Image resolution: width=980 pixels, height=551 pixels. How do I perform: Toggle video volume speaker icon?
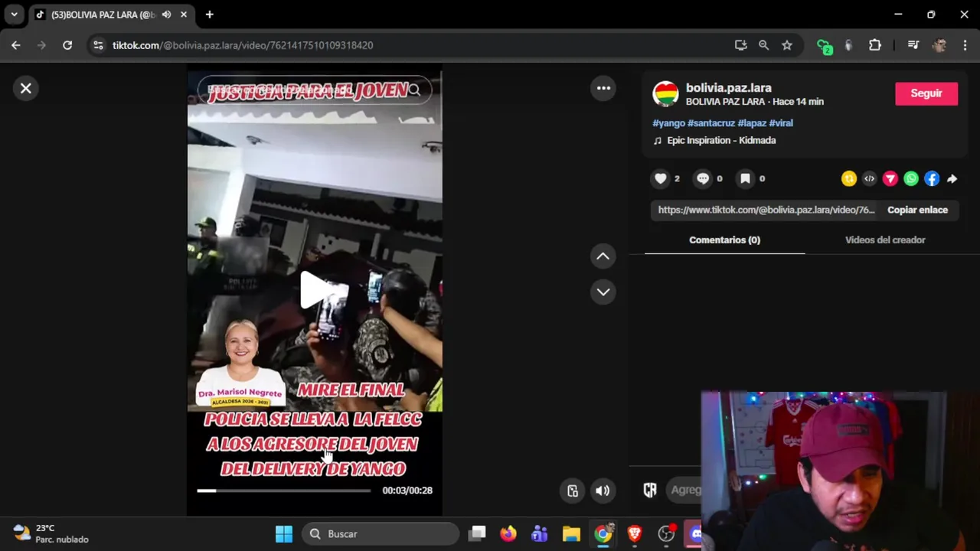click(603, 491)
